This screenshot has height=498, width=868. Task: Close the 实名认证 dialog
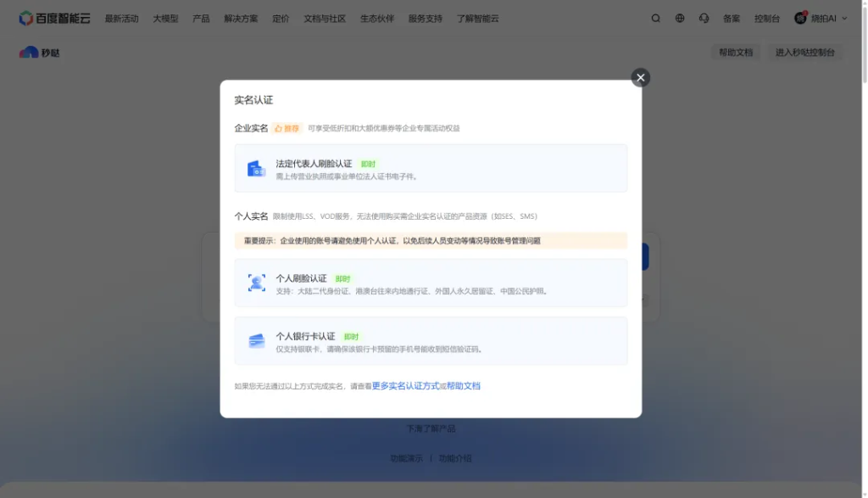click(x=640, y=77)
